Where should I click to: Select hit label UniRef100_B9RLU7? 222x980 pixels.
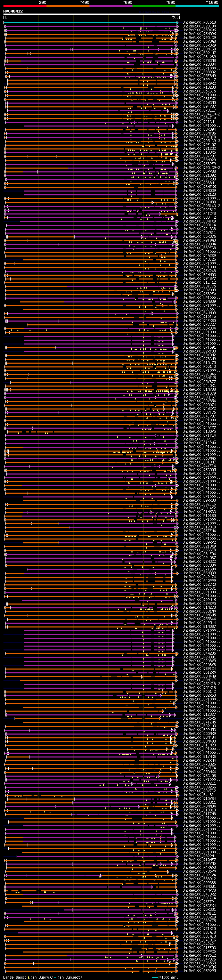tap(199, 53)
